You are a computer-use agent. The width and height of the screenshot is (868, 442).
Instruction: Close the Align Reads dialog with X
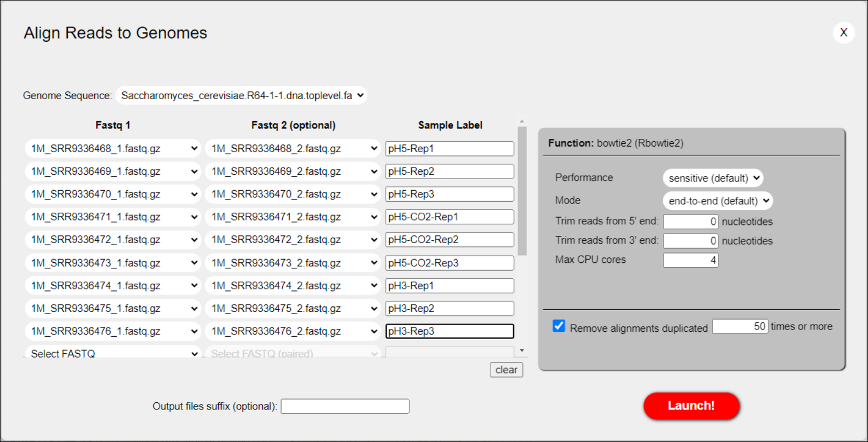point(843,33)
